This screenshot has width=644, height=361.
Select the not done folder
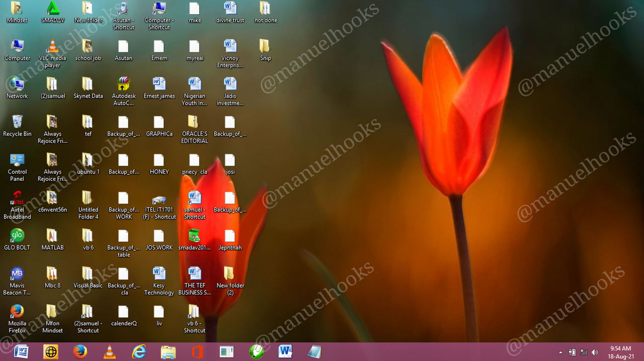coord(266,12)
